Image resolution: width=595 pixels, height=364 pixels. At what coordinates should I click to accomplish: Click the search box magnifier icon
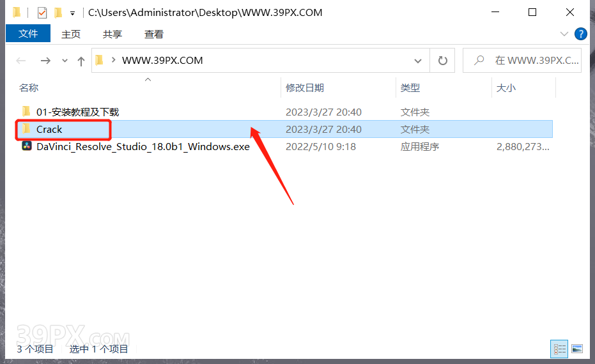point(479,60)
